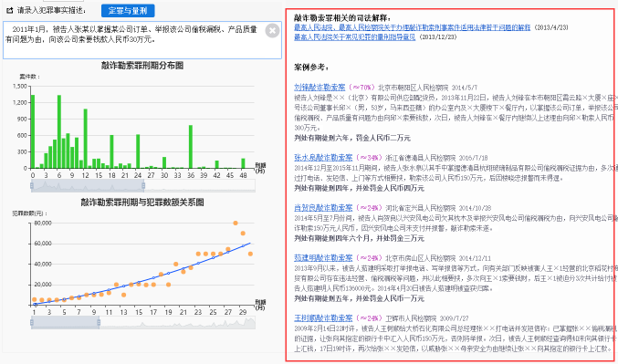Open the 量刑指导意见 link dated 2013/12/23

pos(355,37)
